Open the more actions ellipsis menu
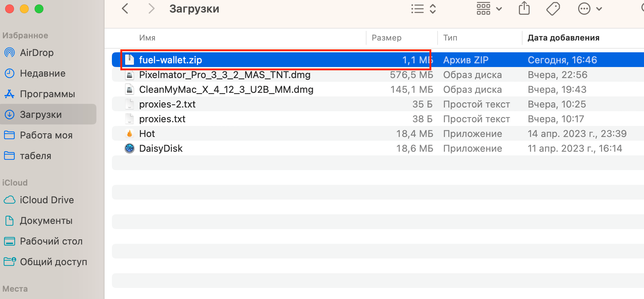The width and height of the screenshot is (644, 299). [590, 8]
